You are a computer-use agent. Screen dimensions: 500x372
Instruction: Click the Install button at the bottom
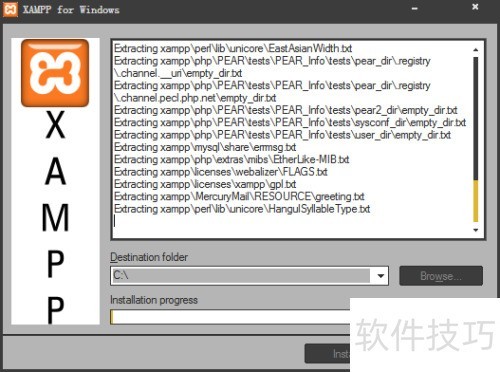tap(327, 354)
